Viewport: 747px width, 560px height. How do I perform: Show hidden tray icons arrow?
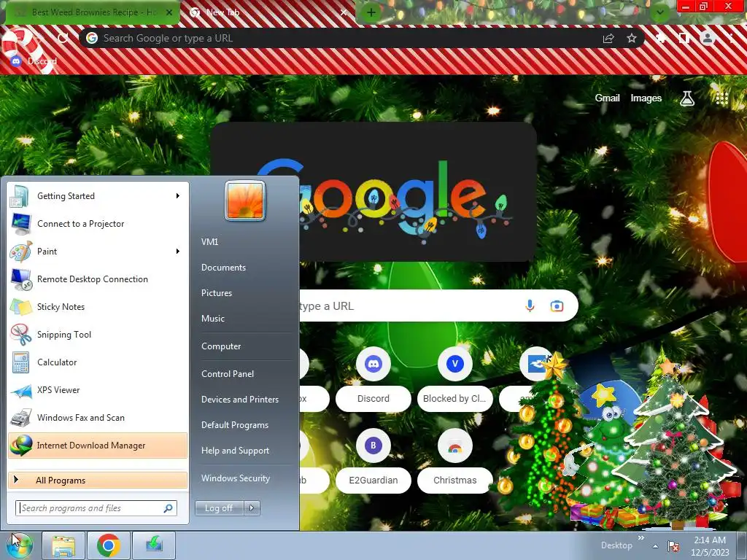656,546
